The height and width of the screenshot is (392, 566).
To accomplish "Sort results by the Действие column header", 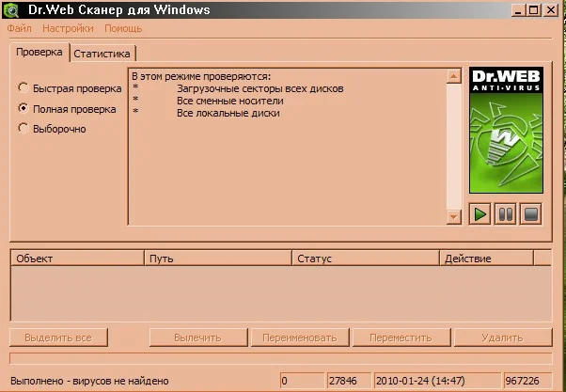I will [487, 259].
